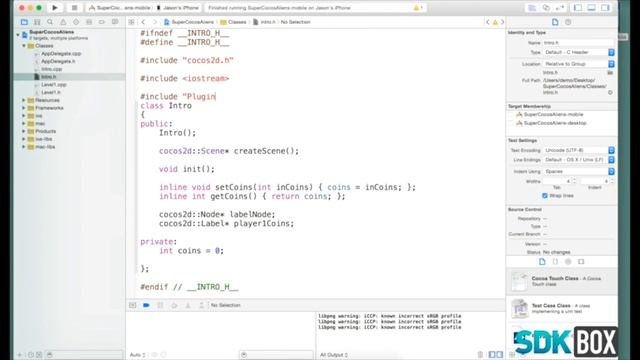Select Classes in the jump bar
640x360 pixels.
click(233, 22)
